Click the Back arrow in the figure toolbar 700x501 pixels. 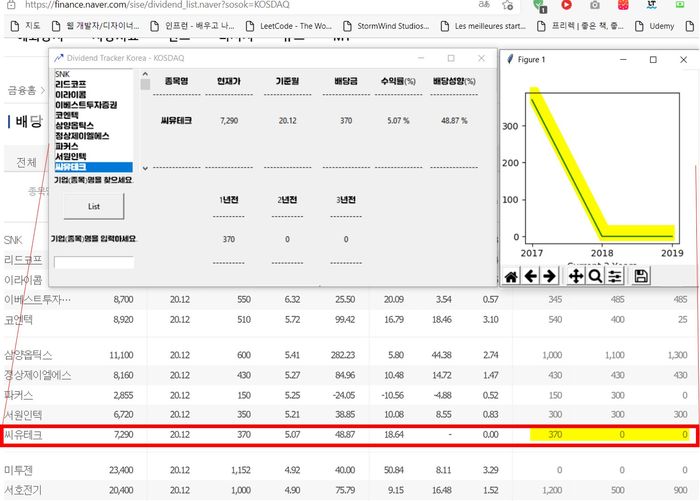530,276
